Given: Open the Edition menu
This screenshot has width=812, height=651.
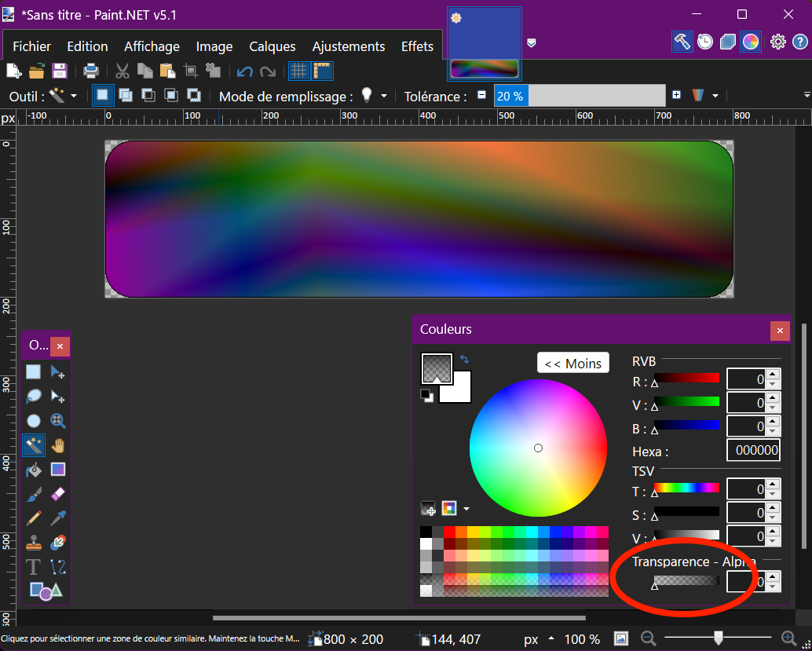Looking at the screenshot, I should click(87, 46).
